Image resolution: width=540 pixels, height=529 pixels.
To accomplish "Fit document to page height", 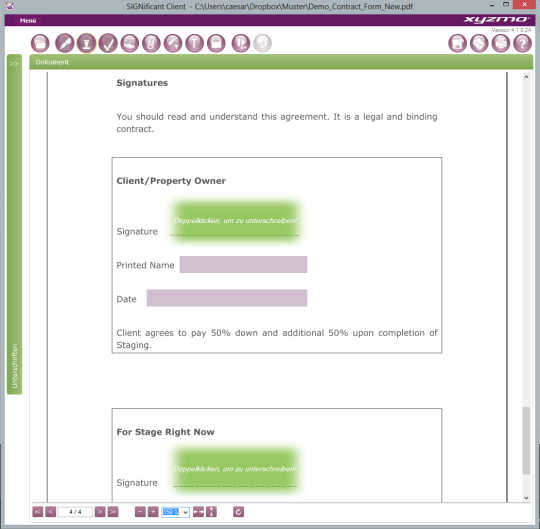I will point(211,512).
